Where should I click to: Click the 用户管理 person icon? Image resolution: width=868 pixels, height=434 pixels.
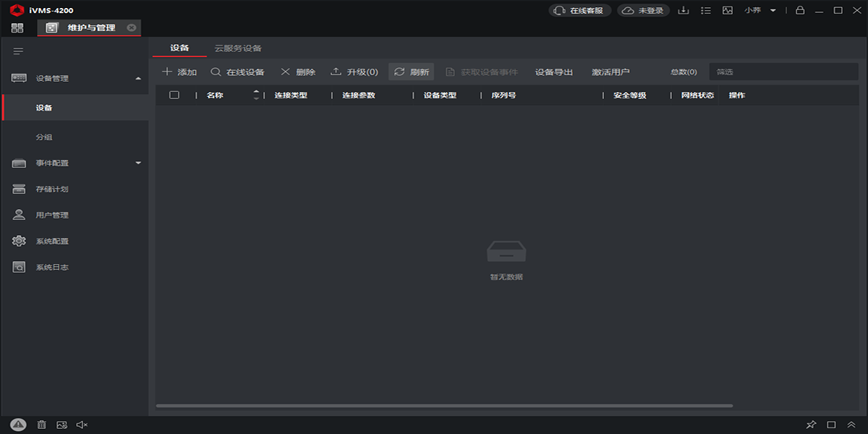pos(19,215)
